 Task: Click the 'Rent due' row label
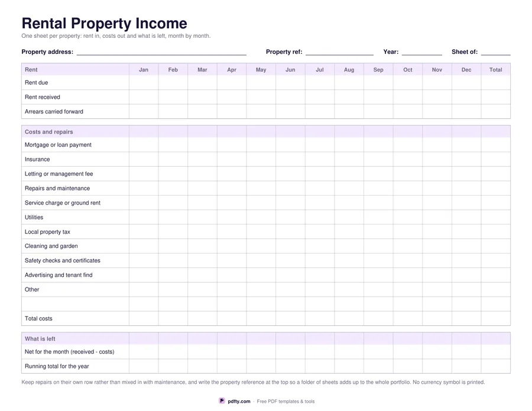(x=36, y=82)
